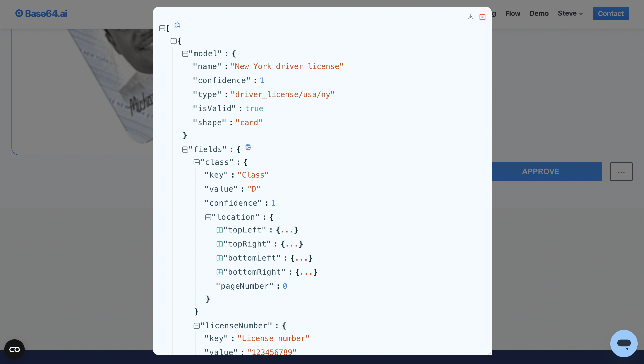This screenshot has height=364, width=644.
Task: Close the JSON viewer popup
Action: tap(482, 17)
